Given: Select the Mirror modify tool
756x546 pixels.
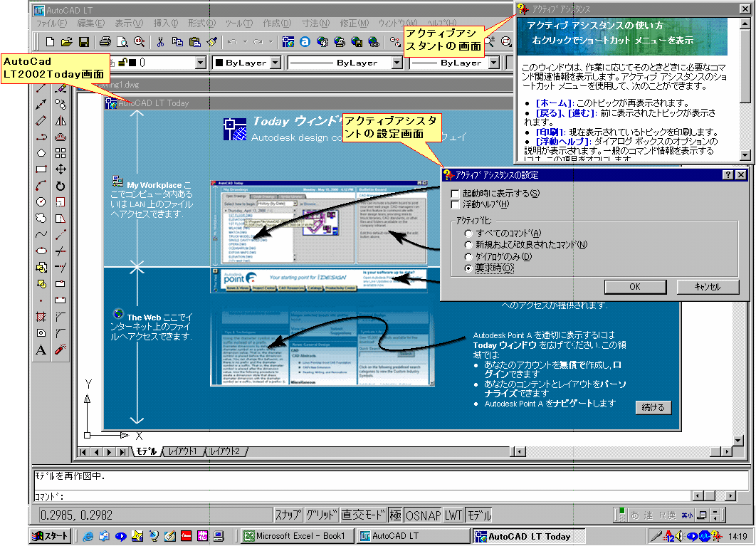Looking at the screenshot, I should tap(61, 120).
